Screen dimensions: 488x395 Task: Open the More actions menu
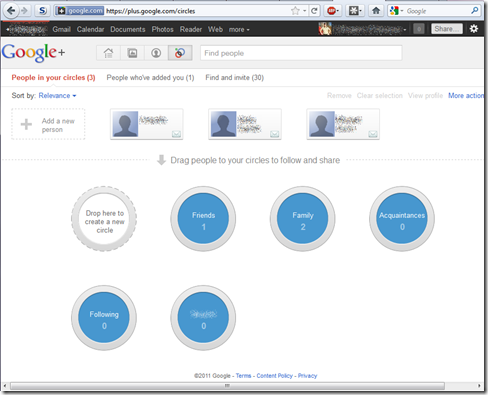click(x=466, y=96)
